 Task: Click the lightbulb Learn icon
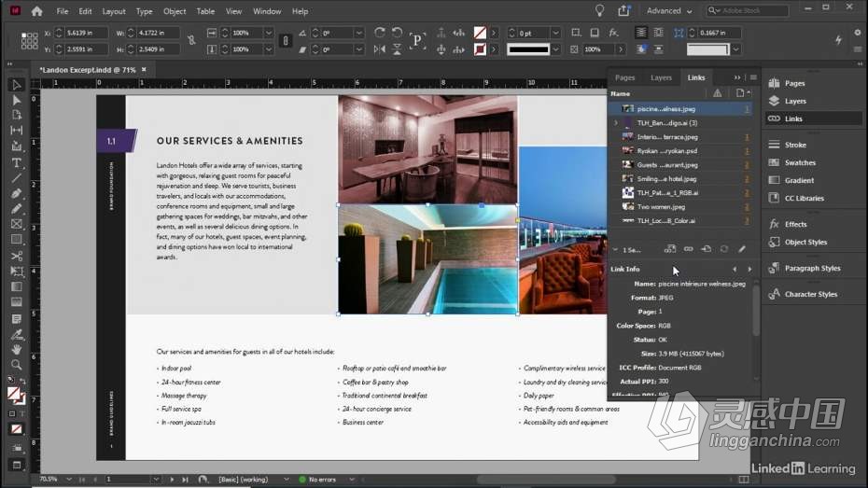point(599,10)
